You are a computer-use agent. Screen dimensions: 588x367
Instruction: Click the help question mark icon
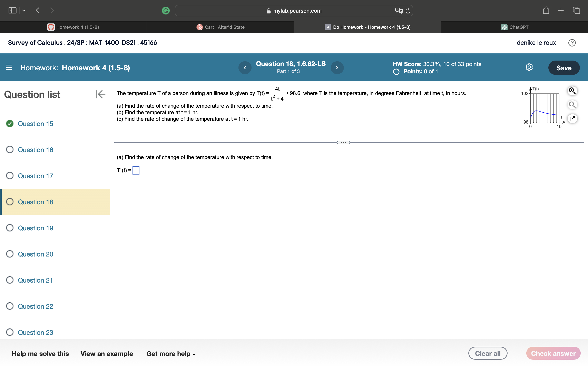coord(572,43)
